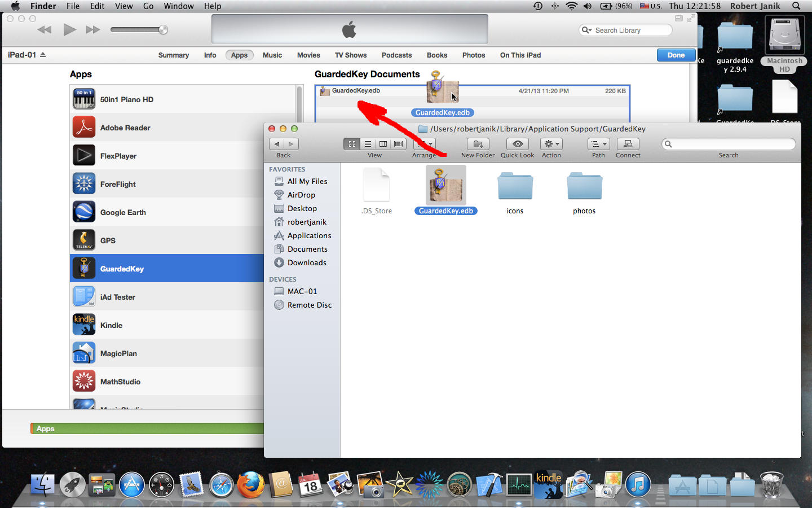
Task: Select the ForeFlight app icon
Action: click(x=84, y=184)
